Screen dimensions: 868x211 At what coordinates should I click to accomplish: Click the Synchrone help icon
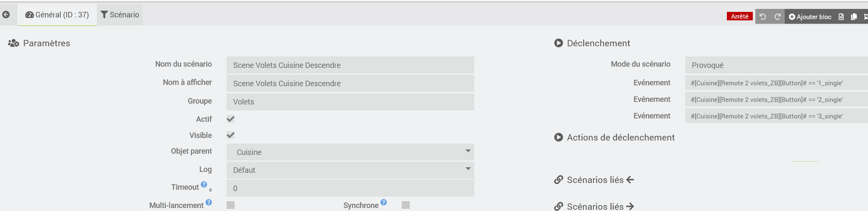[x=383, y=203]
